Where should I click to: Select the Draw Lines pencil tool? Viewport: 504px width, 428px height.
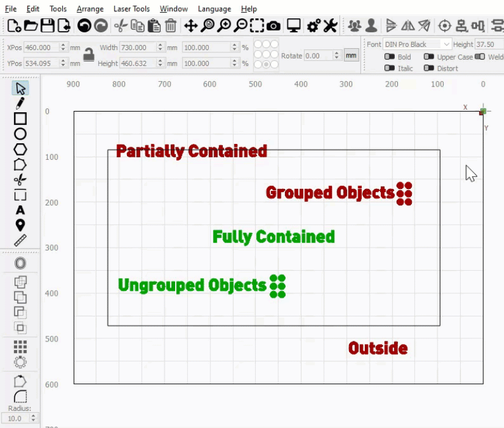pos(20,103)
